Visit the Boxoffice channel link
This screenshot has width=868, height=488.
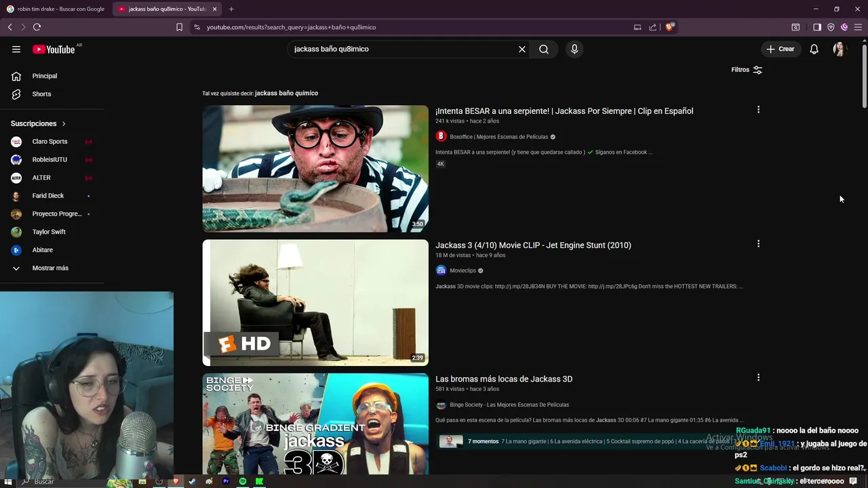tap(498, 137)
